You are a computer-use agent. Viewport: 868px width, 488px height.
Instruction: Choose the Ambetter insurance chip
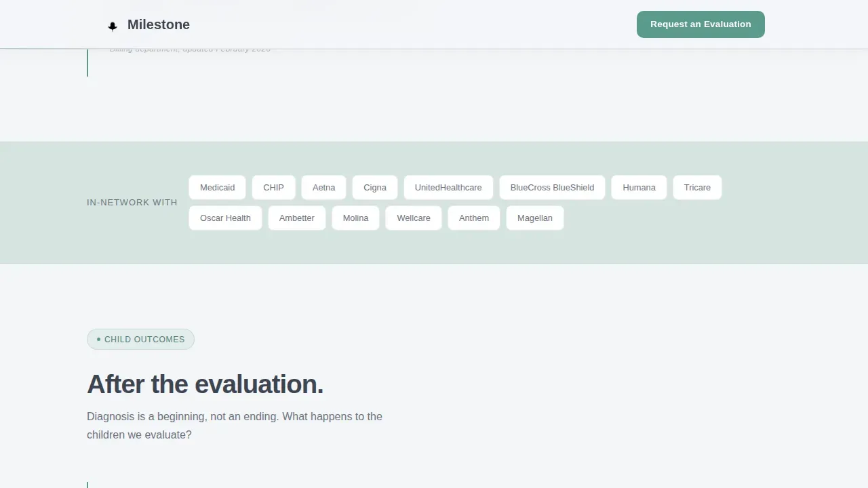tap(296, 218)
